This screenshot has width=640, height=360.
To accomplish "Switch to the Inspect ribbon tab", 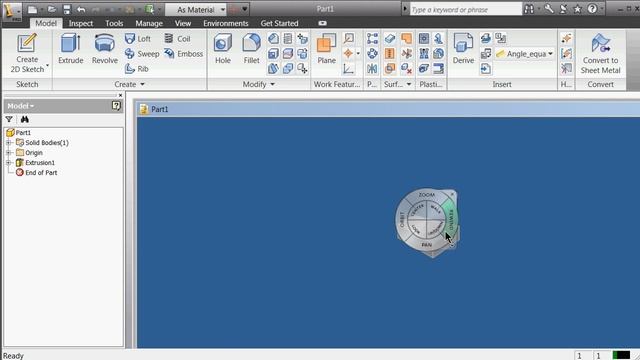I will pos(81,23).
